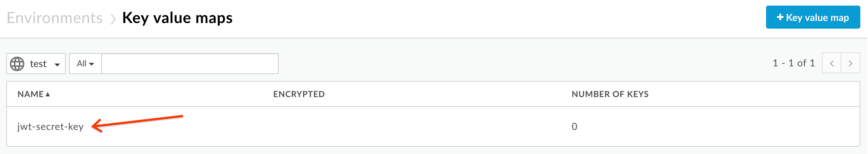
Task: Go to next page of results
Action: point(851,63)
